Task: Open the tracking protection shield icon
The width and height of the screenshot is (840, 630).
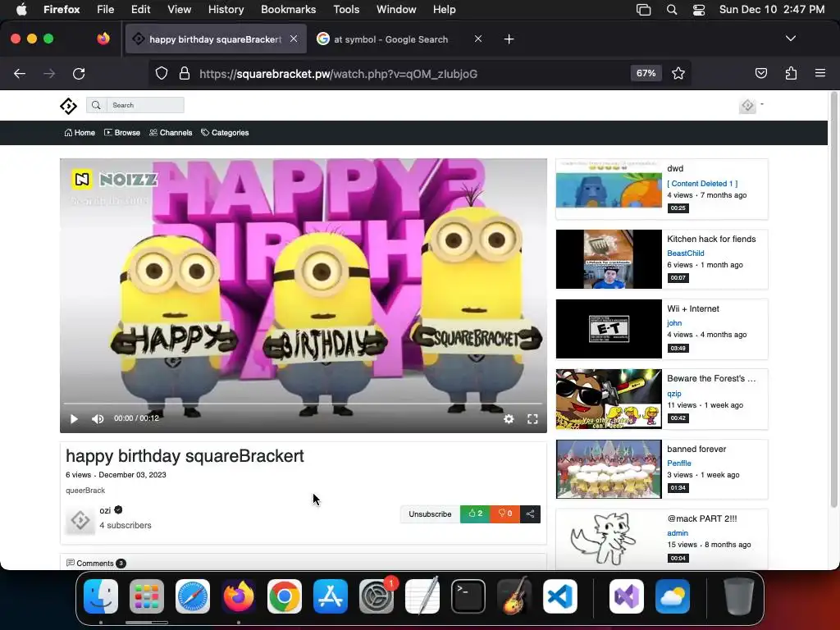Action: tap(162, 73)
